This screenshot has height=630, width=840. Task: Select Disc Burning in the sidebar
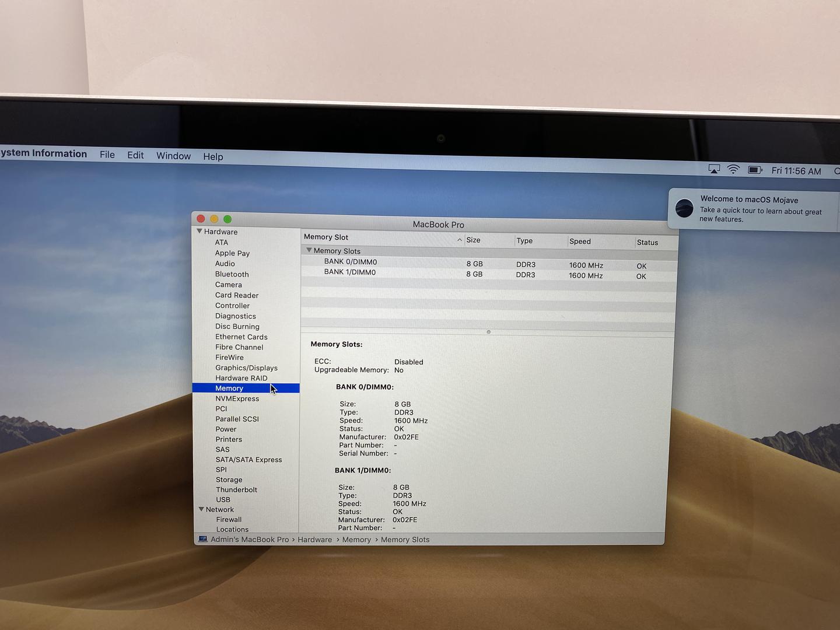click(237, 326)
